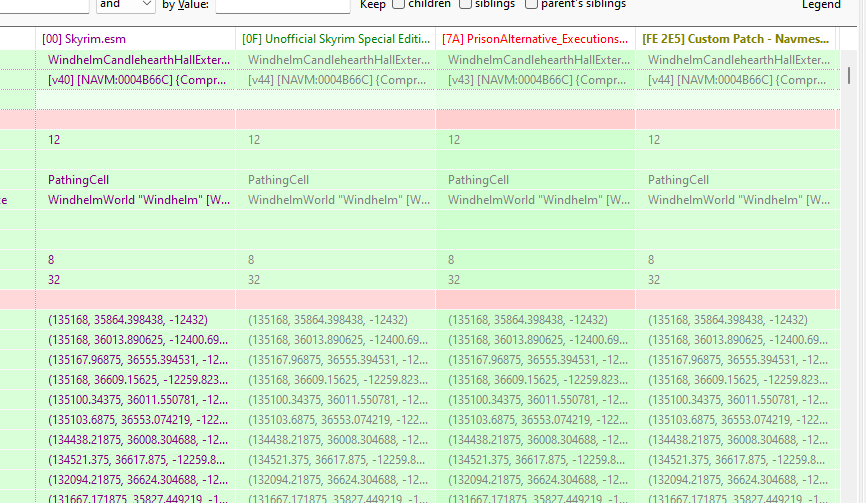Select (135103.6875, 36553.074219 vertex in Custom Patch

(x=736, y=420)
